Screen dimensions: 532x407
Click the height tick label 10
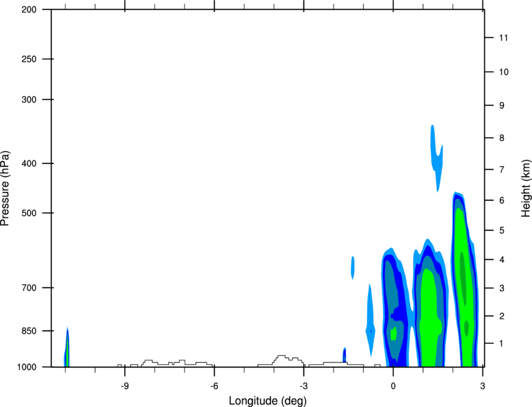[x=503, y=72]
